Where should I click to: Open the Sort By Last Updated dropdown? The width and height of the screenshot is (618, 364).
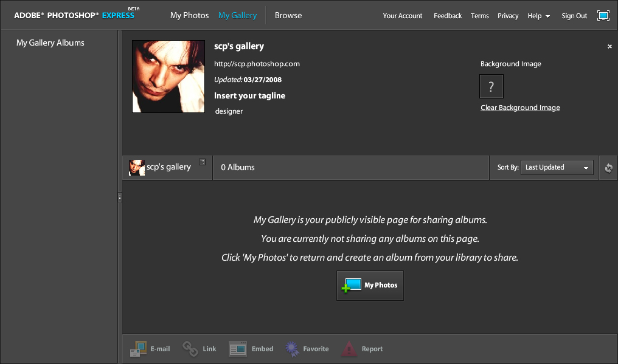coord(557,168)
